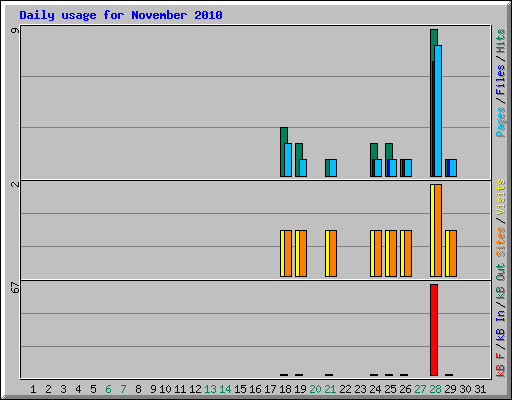Click day label '24' on the x-axis

click(x=375, y=389)
